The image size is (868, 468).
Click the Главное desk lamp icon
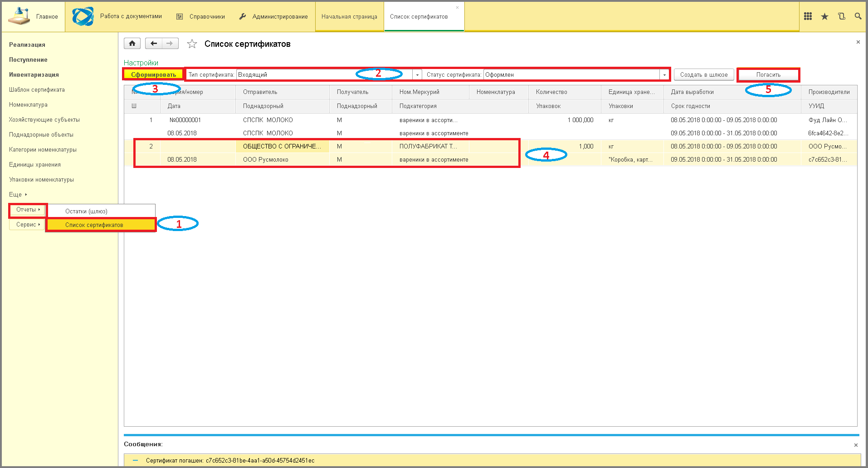click(x=19, y=16)
